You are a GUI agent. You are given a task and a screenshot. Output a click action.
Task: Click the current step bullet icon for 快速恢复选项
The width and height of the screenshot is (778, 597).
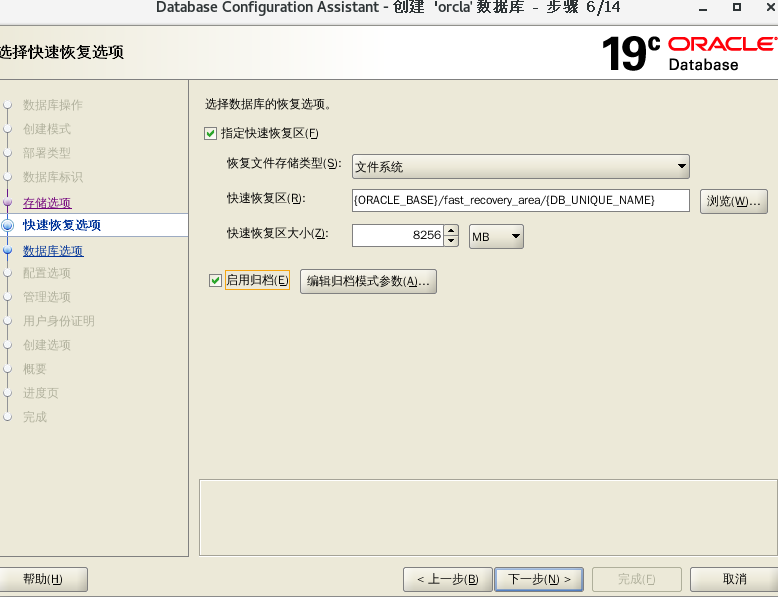7,225
